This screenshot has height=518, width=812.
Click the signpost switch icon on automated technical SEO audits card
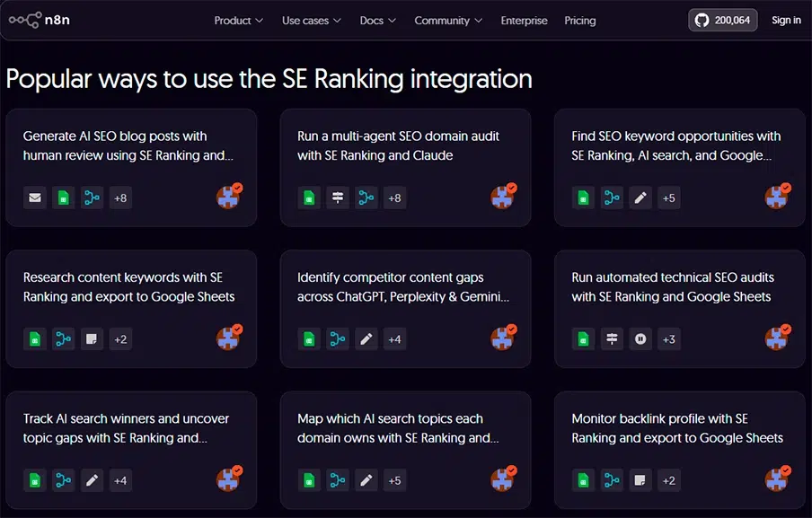[612, 339]
